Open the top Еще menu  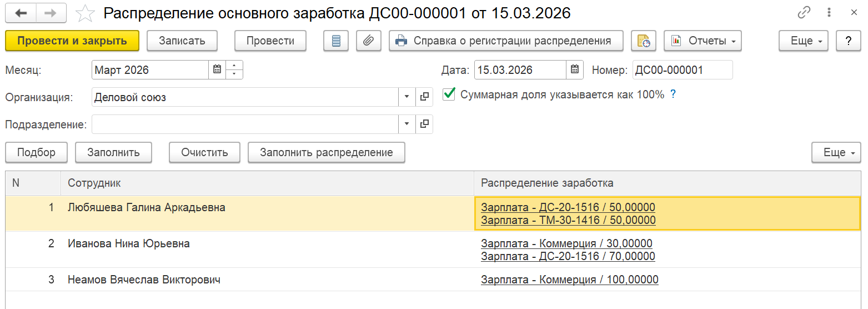(804, 41)
